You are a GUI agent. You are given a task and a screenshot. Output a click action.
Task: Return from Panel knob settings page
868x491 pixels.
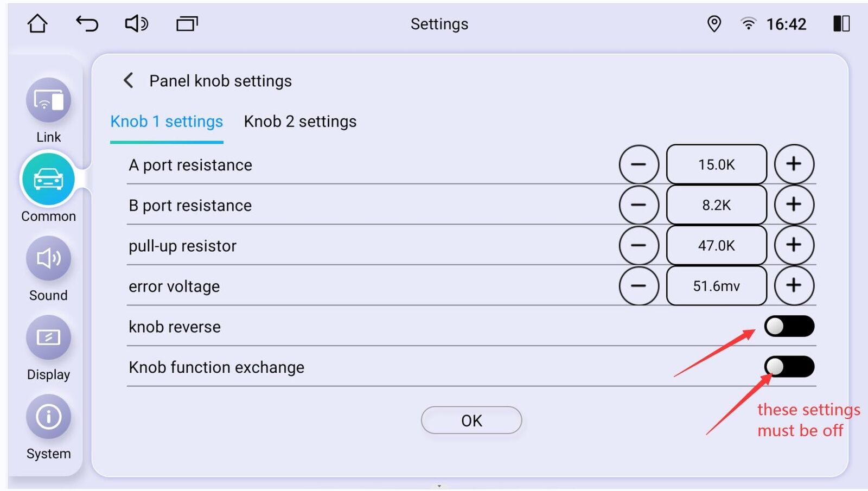tap(129, 81)
